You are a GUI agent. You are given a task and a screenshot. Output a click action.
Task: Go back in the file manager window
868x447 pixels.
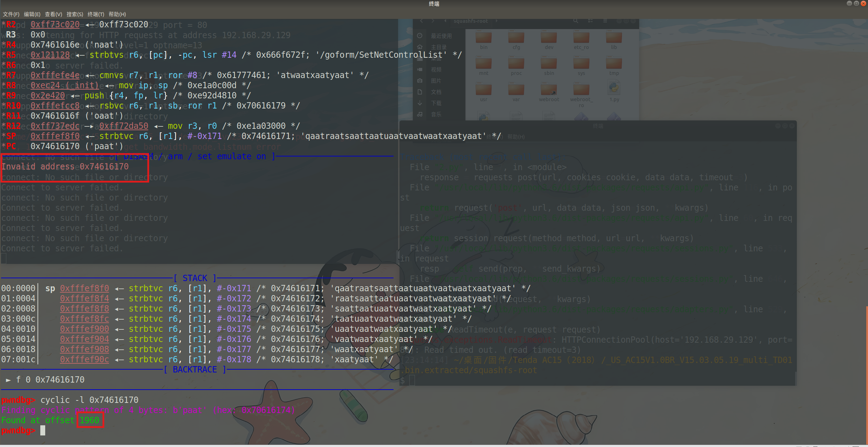point(422,21)
